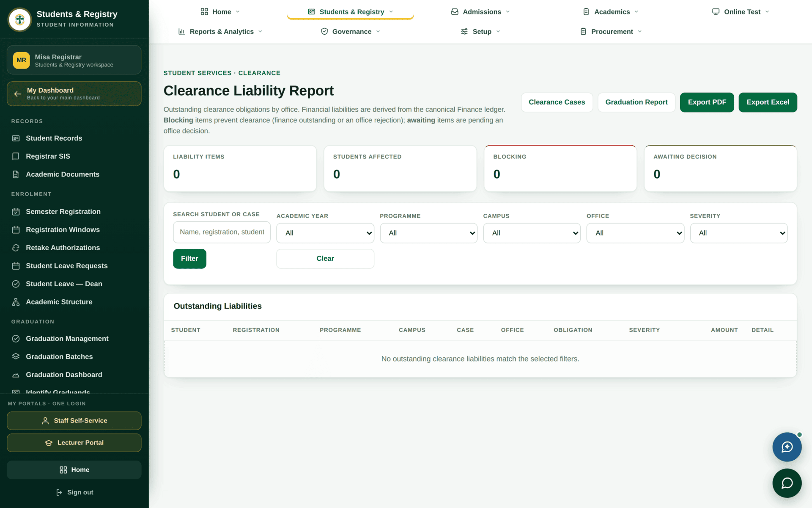Open the Procurement top menu
The height and width of the screenshot is (508, 812).
tap(611, 31)
